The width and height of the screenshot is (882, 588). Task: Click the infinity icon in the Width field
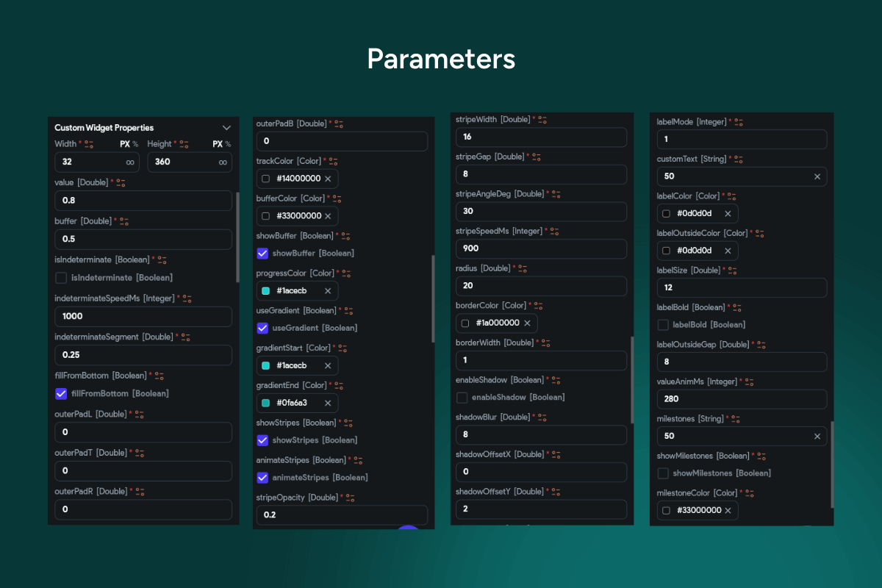[x=130, y=162]
